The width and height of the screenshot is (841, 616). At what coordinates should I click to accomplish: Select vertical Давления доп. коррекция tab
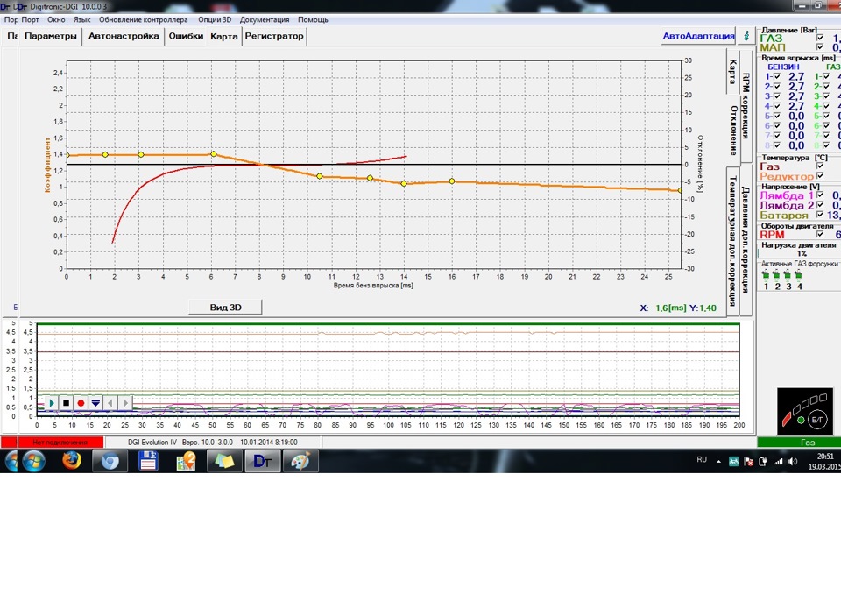point(746,239)
